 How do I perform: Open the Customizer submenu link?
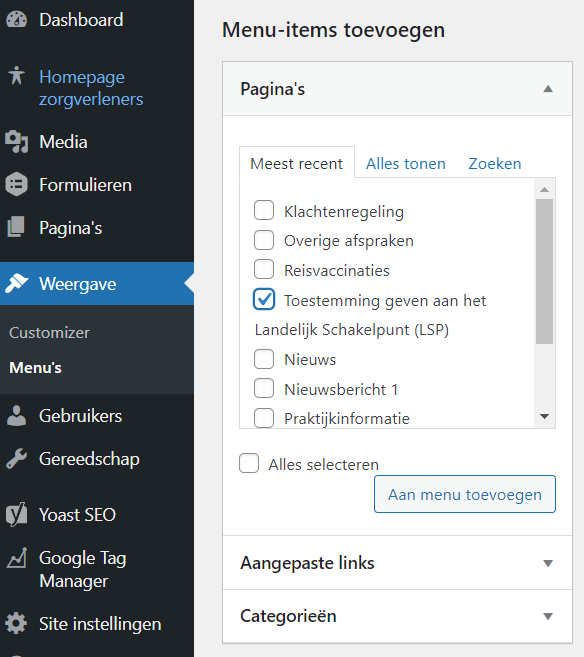[49, 333]
